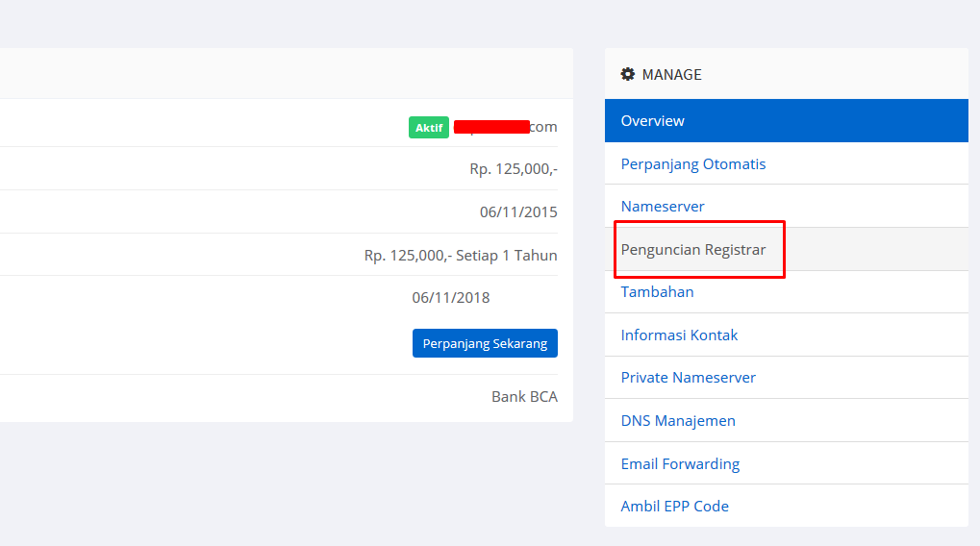Click the MANAGE panel heading text
Screen dimensions: 980x546
coord(671,74)
